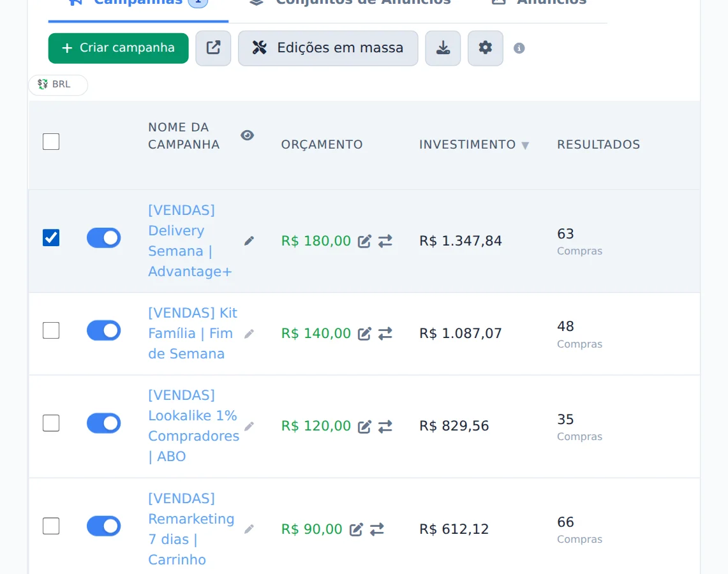Edit the R$ 90,00 budget icon
The image size is (728, 574).
point(356,529)
